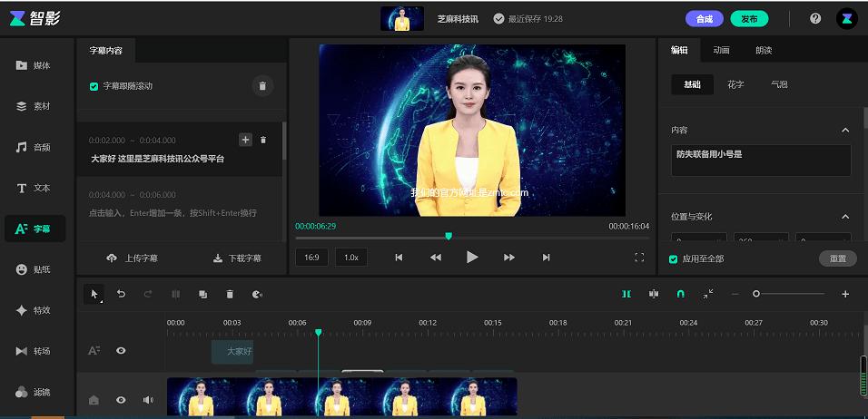The image size is (868, 419).
Task: Toggle the magnet snap icon in timeline
Action: click(x=680, y=294)
